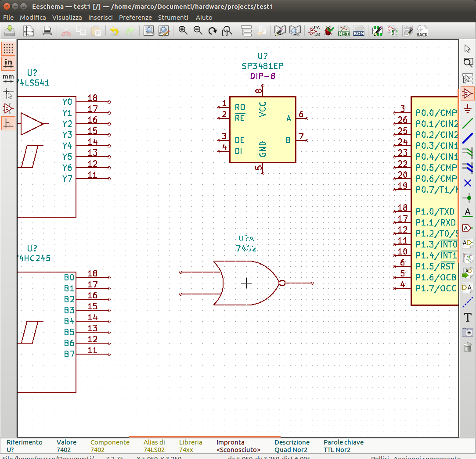Click the Annotate schematic components icon
476x459 pixels.
pos(314,31)
